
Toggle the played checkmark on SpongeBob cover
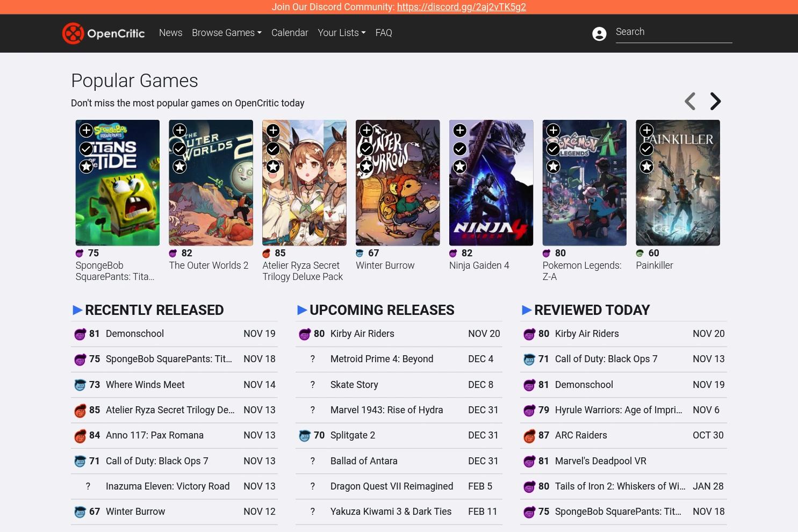click(x=87, y=148)
